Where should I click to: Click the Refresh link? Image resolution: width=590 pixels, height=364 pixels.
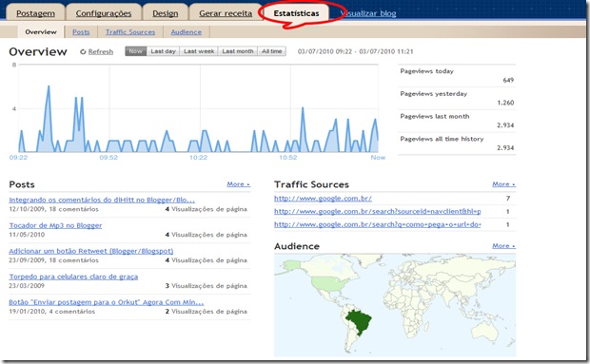click(101, 52)
